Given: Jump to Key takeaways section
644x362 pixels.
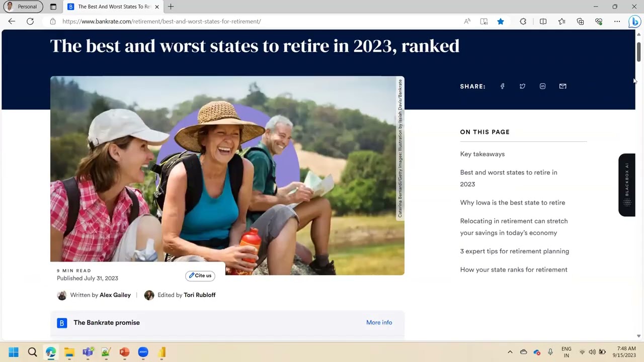Looking at the screenshot, I should coord(482,154).
